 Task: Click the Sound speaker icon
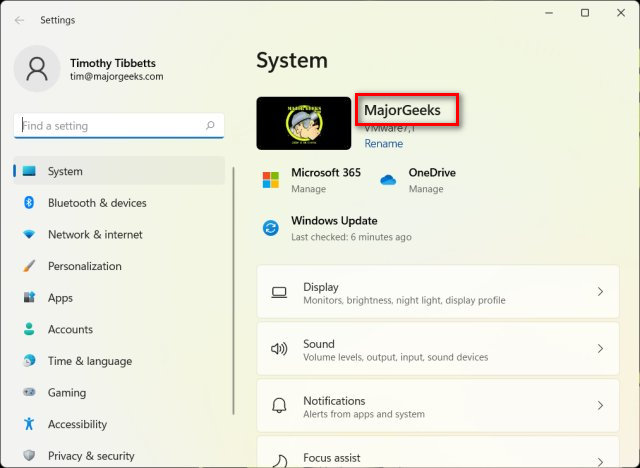pyautogui.click(x=279, y=349)
